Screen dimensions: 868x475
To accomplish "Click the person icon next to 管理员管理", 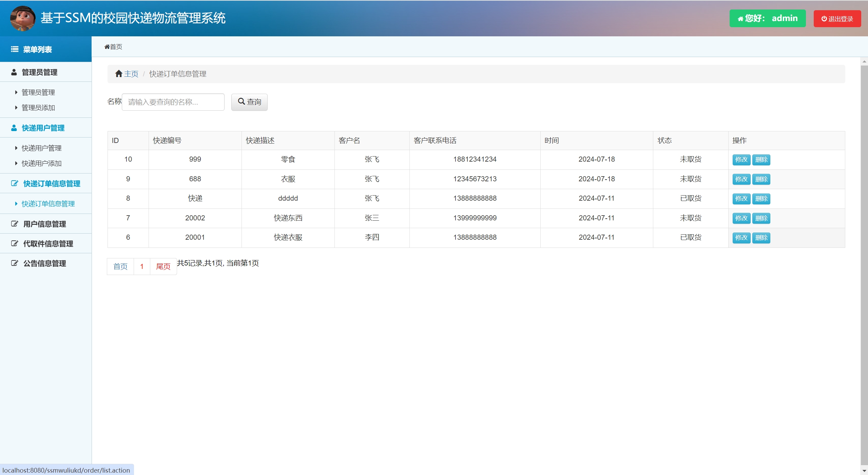I will coord(14,72).
